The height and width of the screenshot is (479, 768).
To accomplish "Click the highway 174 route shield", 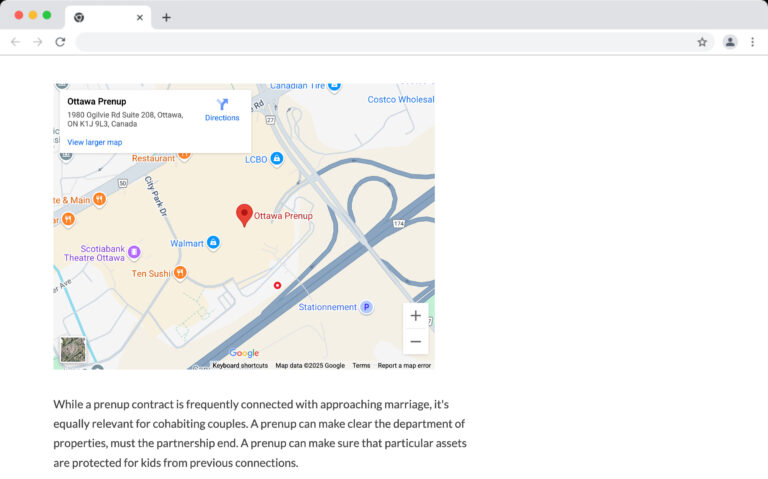I will (399, 224).
